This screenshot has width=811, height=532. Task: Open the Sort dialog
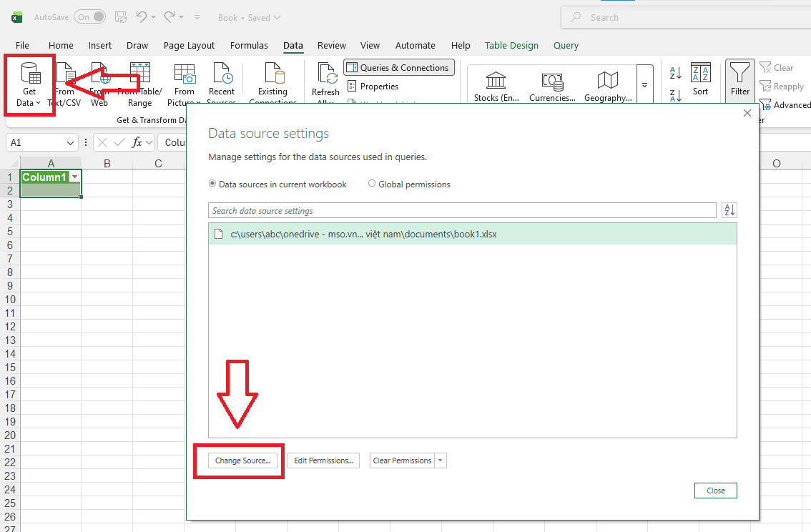pyautogui.click(x=701, y=79)
